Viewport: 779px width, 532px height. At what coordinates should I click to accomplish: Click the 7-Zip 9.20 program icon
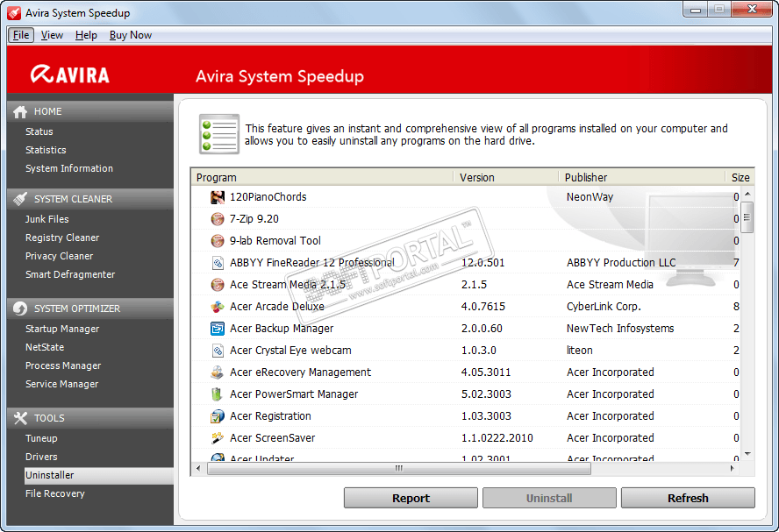(217, 219)
